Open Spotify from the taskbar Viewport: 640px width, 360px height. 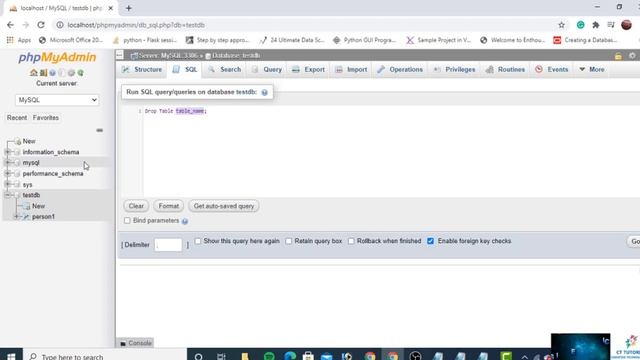pos(269,356)
